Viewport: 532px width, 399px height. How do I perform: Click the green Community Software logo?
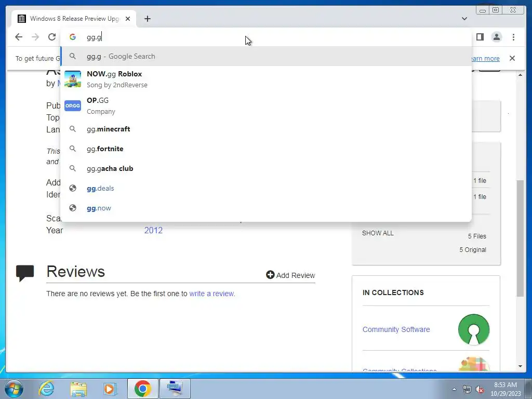[474, 329]
